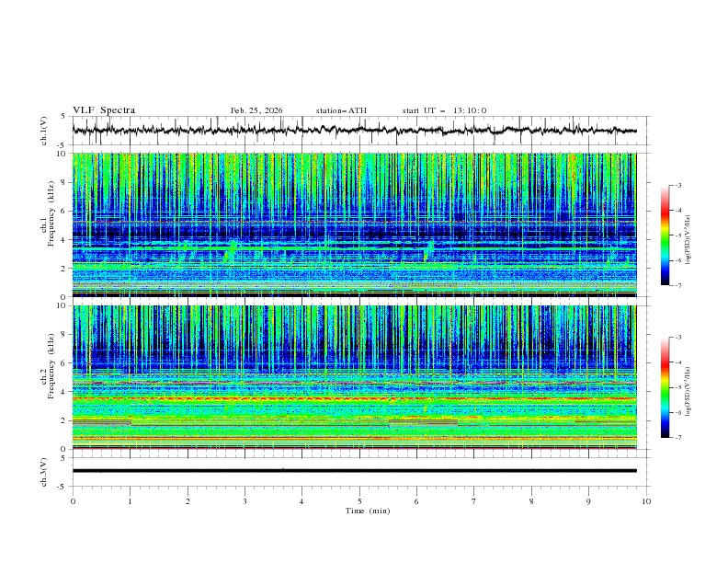This screenshot has width=728, height=563.
Task: Click time axis tick label "5"
Action: pyautogui.click(x=359, y=501)
